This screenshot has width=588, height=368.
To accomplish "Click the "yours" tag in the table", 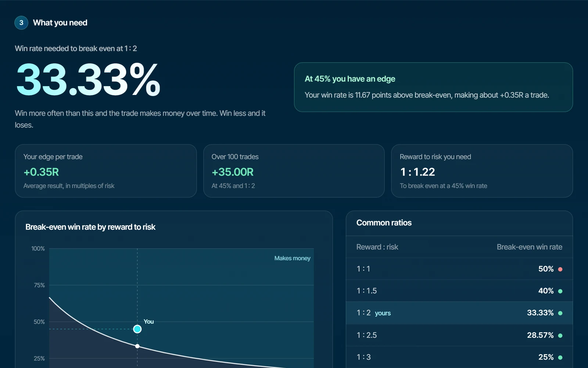I will 383,313.
